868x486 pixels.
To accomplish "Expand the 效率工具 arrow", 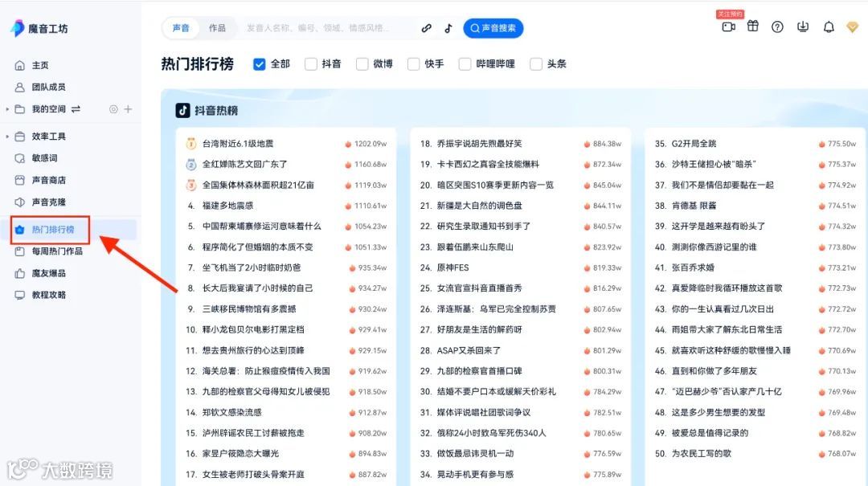I will click(x=7, y=137).
